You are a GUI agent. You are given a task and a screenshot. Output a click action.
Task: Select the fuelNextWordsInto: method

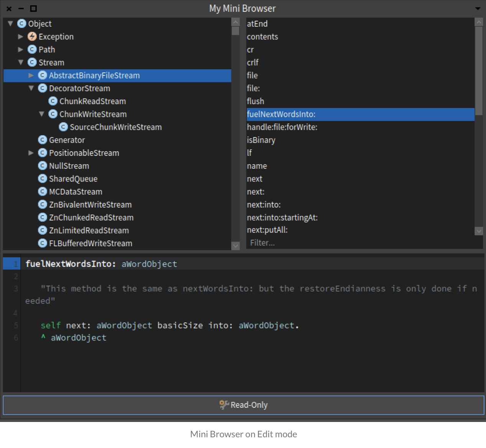[x=360, y=114]
